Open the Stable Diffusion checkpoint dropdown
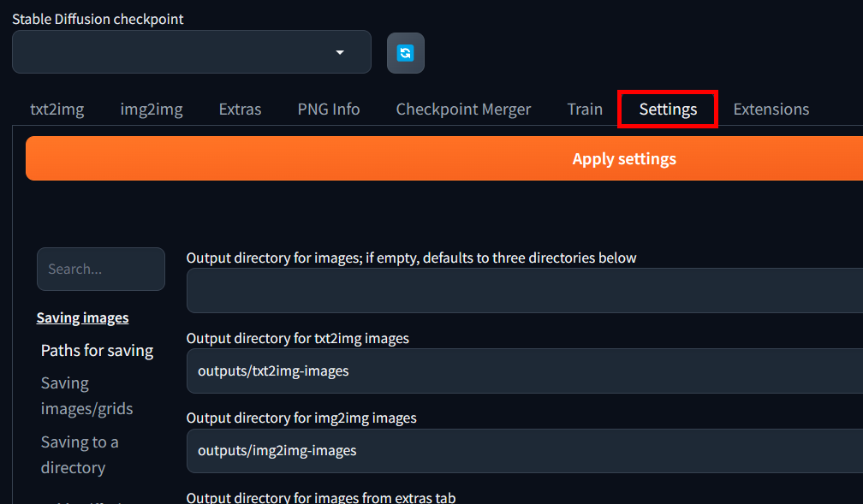This screenshot has width=863, height=504. pyautogui.click(x=192, y=52)
